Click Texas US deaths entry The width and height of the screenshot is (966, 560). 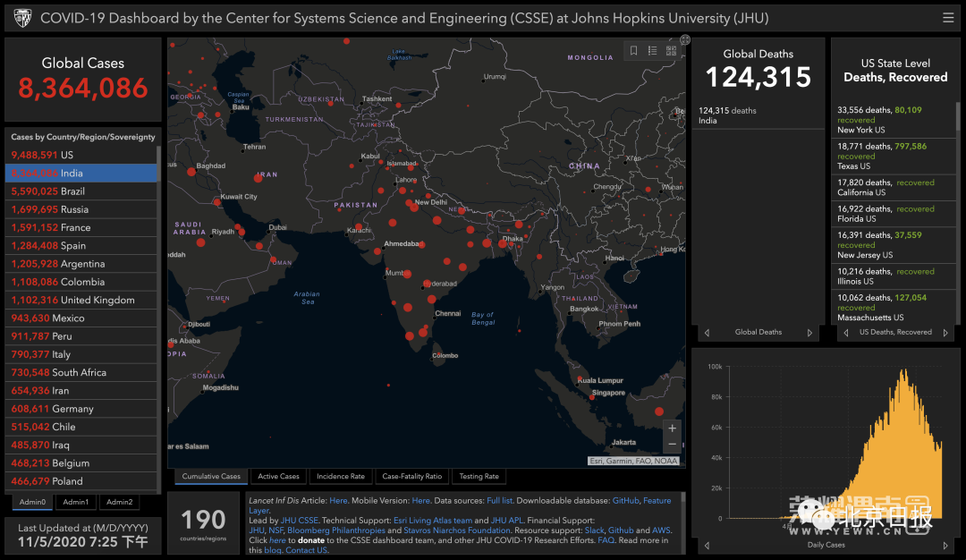[x=893, y=156]
